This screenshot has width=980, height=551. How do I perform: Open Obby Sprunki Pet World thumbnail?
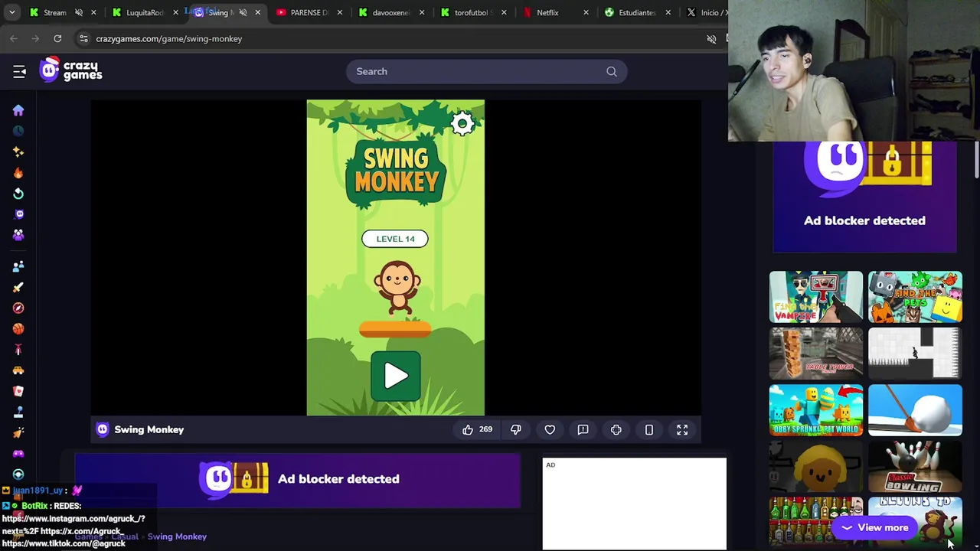(816, 410)
